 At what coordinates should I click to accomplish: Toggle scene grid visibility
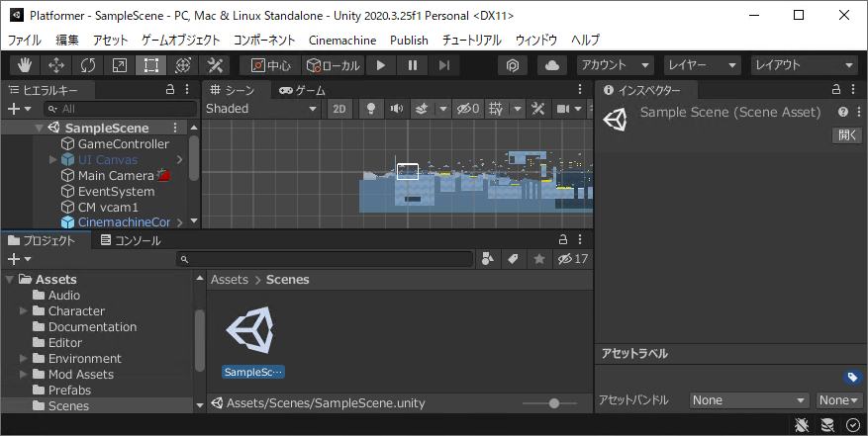click(496, 109)
